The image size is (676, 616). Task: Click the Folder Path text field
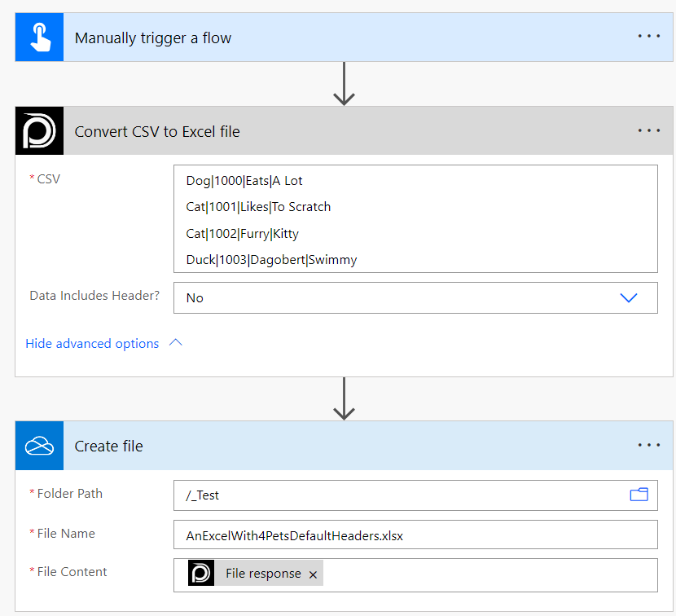[x=399, y=495]
